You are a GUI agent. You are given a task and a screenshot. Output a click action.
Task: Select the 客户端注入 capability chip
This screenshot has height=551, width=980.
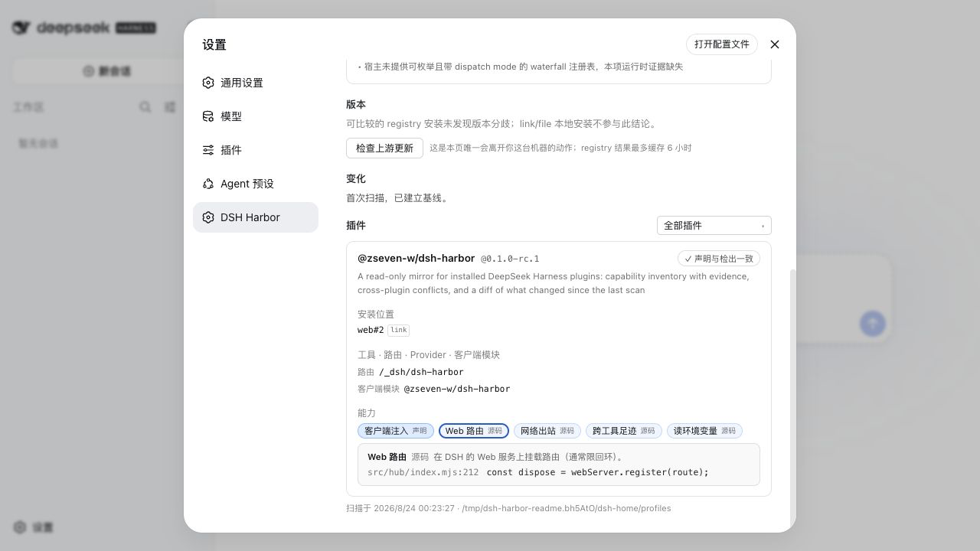(396, 431)
